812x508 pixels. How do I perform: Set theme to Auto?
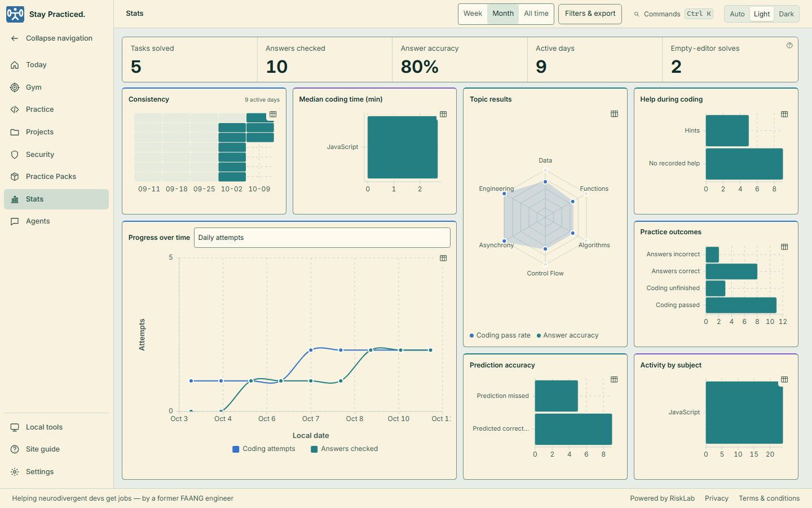(737, 14)
